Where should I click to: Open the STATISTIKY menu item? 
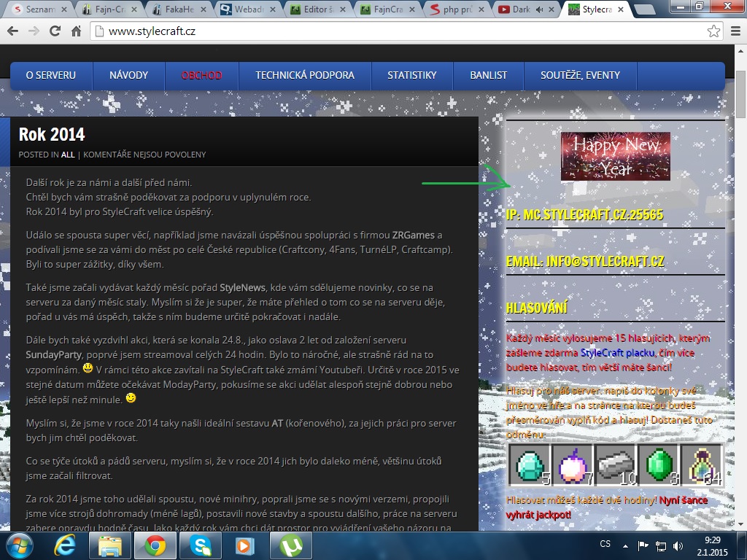pyautogui.click(x=411, y=75)
